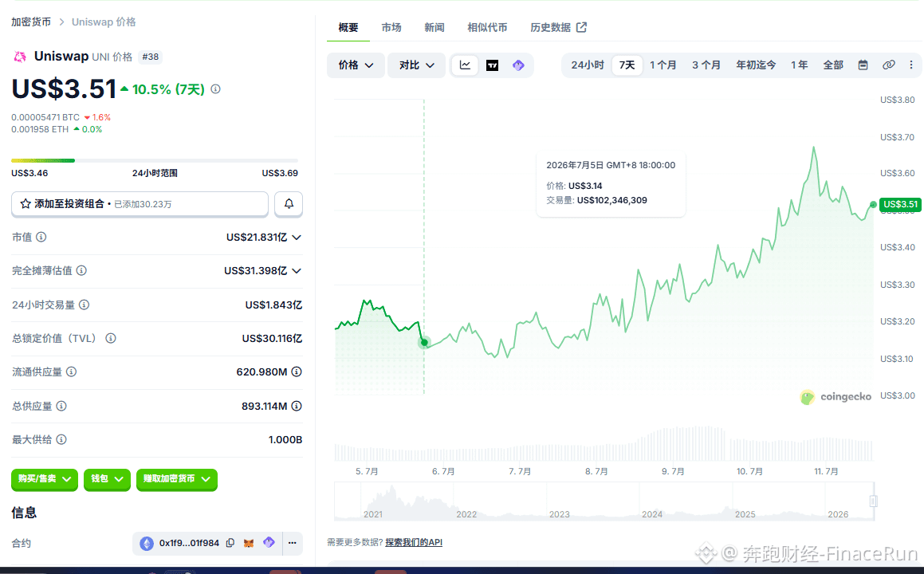Image resolution: width=924 pixels, height=574 pixels.
Task: Expand the 完全摊薄估值 US$31.398亿 chevron
Action: tap(297, 270)
